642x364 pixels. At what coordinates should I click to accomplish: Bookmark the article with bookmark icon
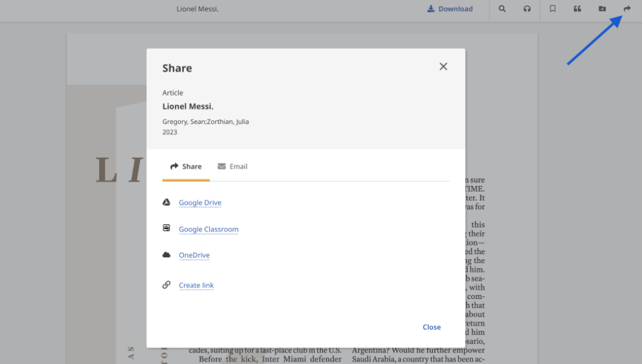[553, 8]
